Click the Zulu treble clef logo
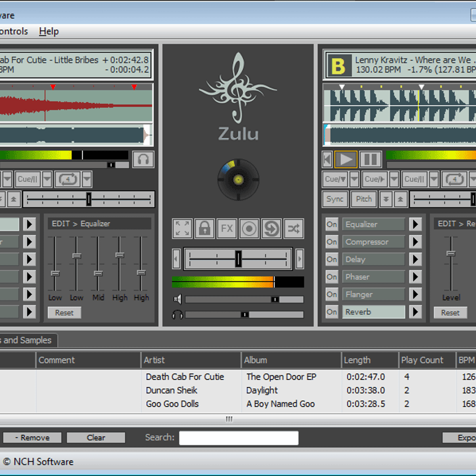Viewport: 476px width, 476px height. tap(238, 88)
